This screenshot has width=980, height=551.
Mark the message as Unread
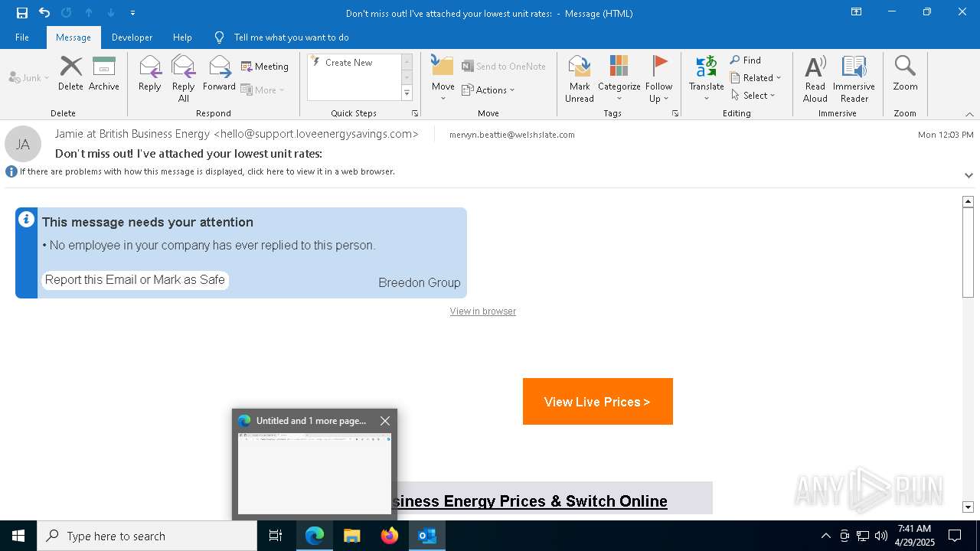(580, 79)
